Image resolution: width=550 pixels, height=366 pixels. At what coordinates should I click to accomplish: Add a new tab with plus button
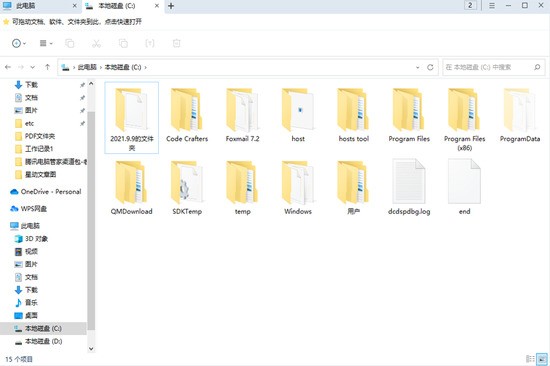[171, 6]
